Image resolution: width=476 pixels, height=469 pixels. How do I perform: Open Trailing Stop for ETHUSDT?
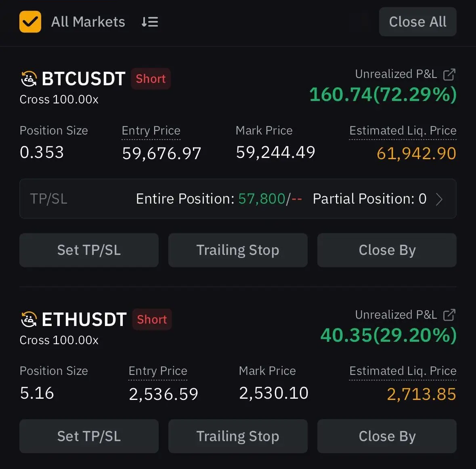pos(238,436)
